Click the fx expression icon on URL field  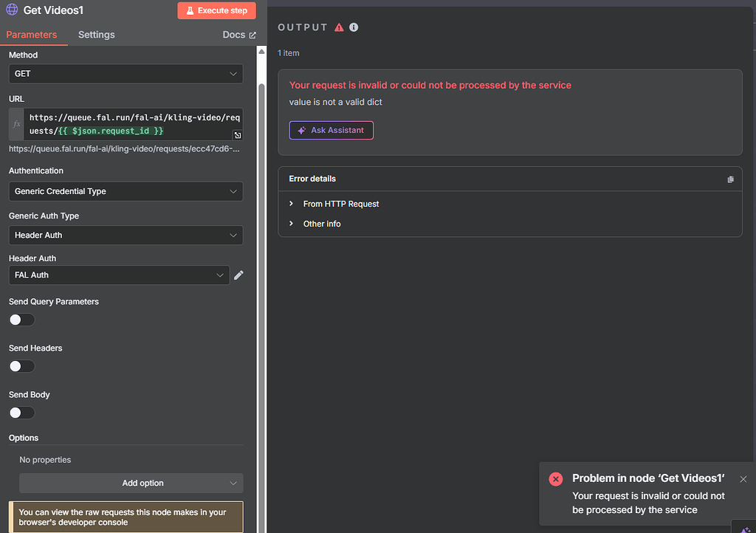15,123
